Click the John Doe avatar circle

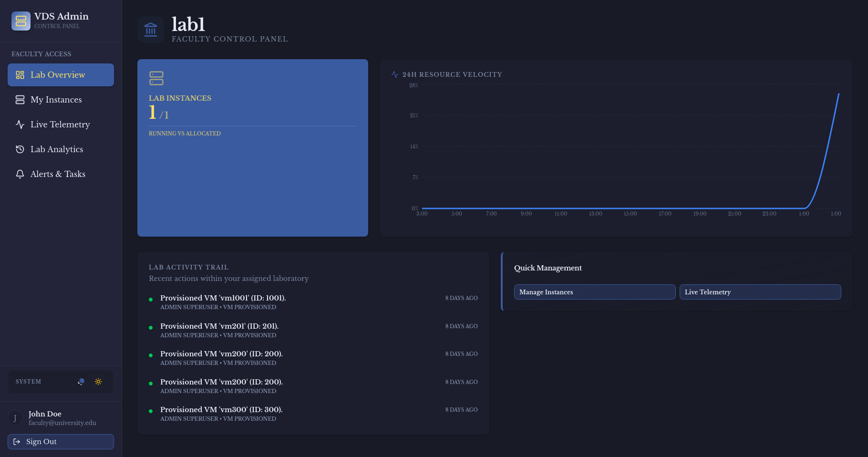point(15,418)
